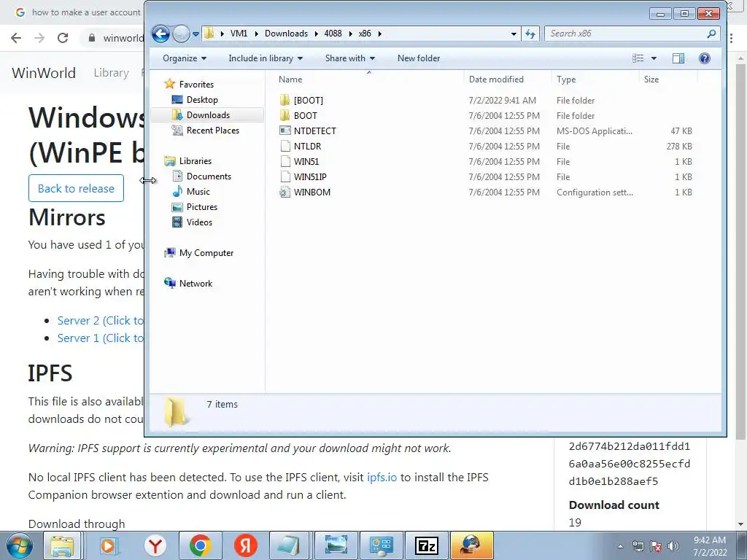Click the Search x86 input field
Image resolution: width=747 pixels, height=560 pixels.
(625, 34)
